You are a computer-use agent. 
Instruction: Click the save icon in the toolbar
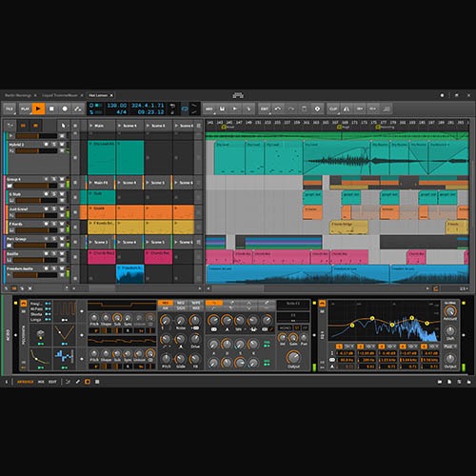[x=222, y=109]
